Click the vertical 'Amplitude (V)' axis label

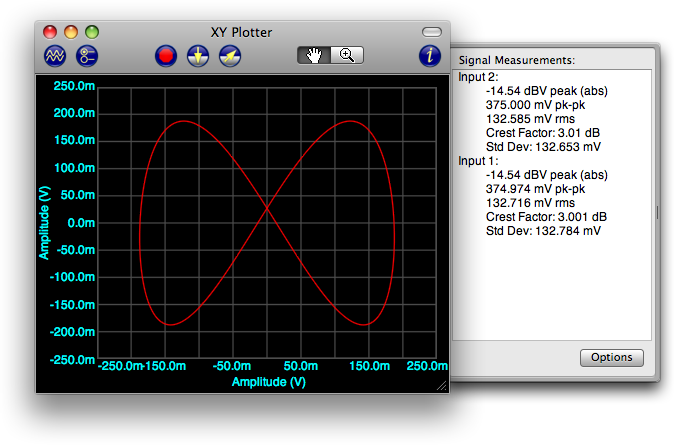(45, 223)
